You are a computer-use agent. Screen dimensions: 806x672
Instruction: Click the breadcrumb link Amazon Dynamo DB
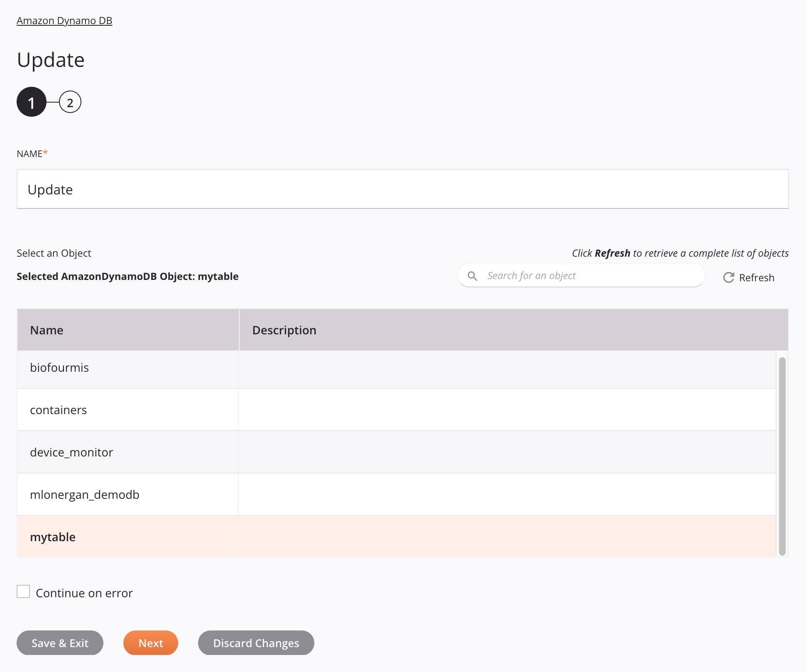click(64, 20)
